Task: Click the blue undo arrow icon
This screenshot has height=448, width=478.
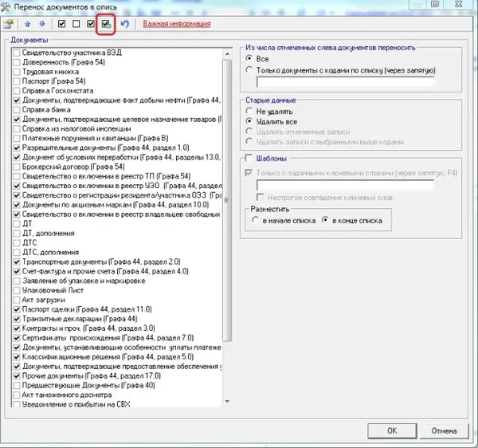Action: point(125,23)
